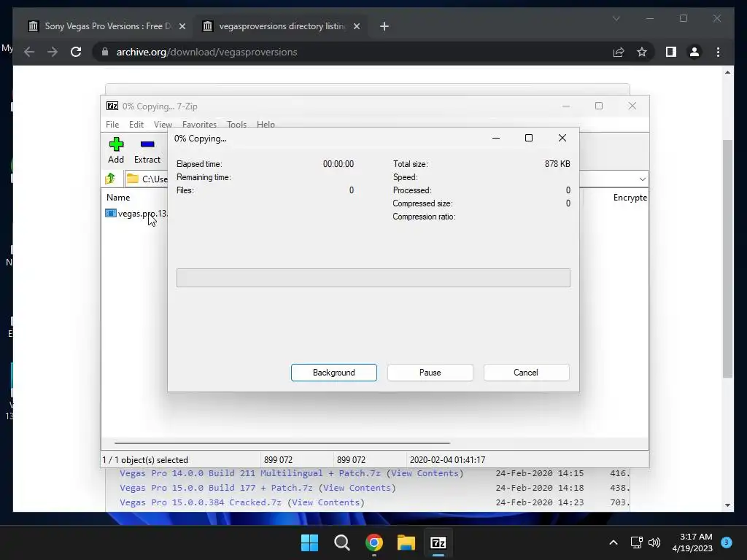The width and height of the screenshot is (747, 560).
Task: Maximize the Copying dialog
Action: 529,138
